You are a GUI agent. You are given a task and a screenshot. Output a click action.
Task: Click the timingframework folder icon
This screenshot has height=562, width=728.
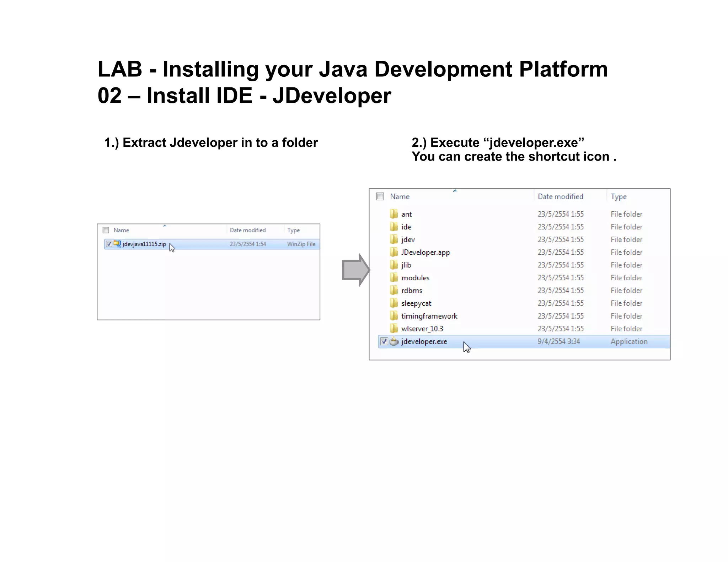[x=394, y=316]
